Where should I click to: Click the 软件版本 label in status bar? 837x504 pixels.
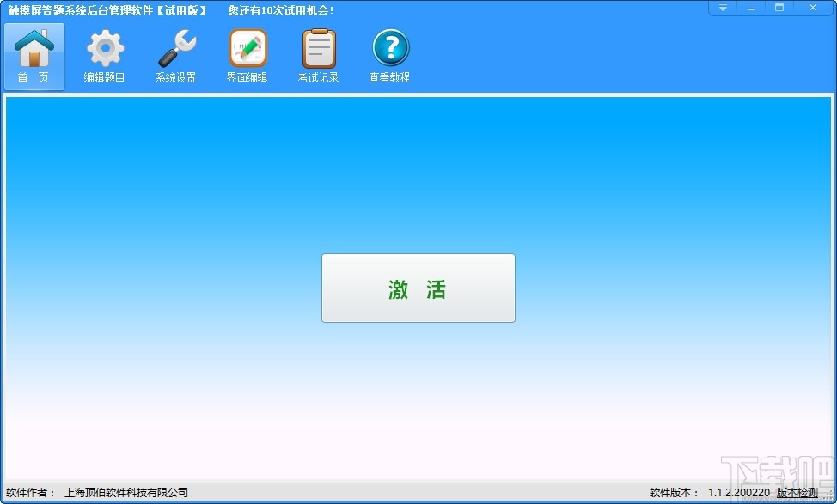[675, 493]
